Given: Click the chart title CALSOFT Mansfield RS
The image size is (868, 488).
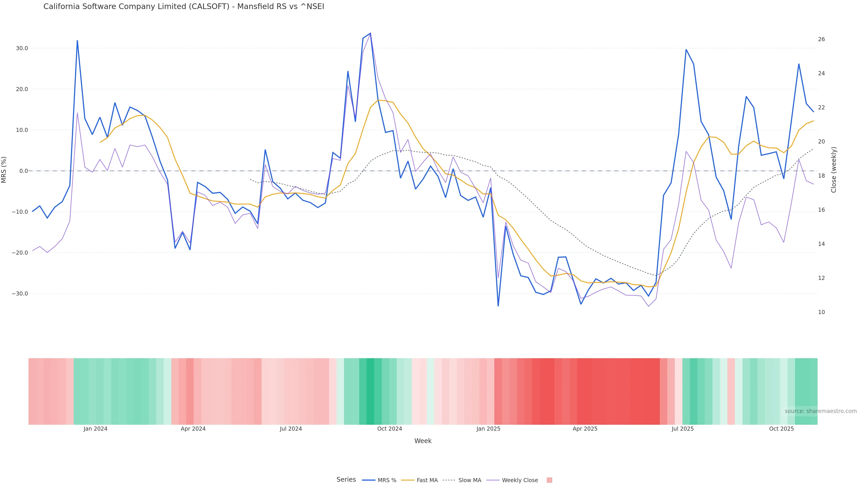Looking at the screenshot, I should tap(184, 6).
